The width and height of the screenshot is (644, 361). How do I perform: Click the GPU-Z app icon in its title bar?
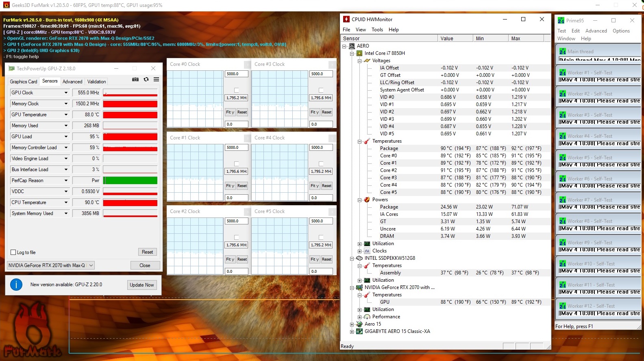point(12,69)
